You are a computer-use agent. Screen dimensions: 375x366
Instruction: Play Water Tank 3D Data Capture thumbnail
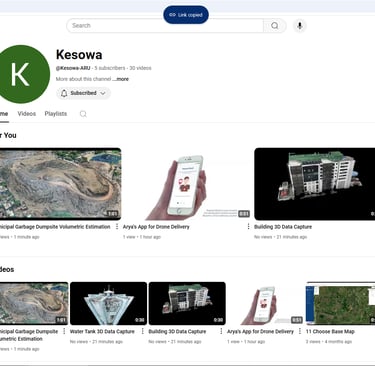[x=108, y=303]
